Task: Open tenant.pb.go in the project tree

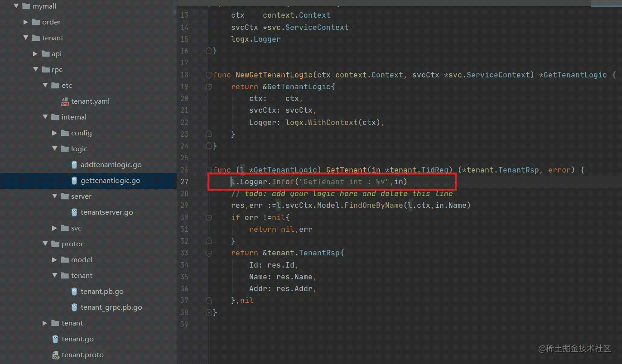Action: [x=102, y=292]
